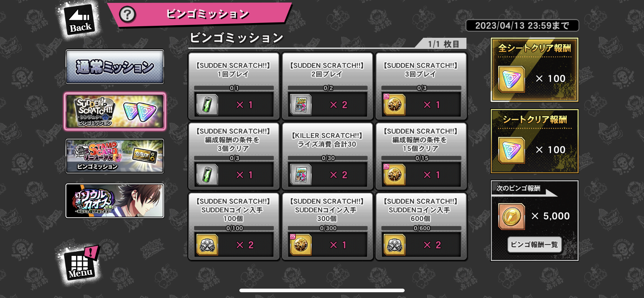
Task: Select KILLER SCRATCH ライズ消費 合計30 mission
Action: (327, 156)
